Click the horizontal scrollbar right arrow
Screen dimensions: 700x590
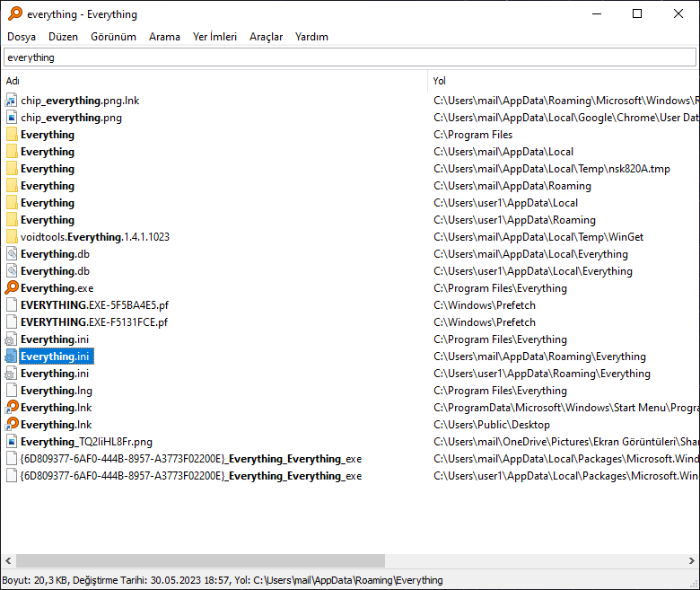[x=692, y=560]
